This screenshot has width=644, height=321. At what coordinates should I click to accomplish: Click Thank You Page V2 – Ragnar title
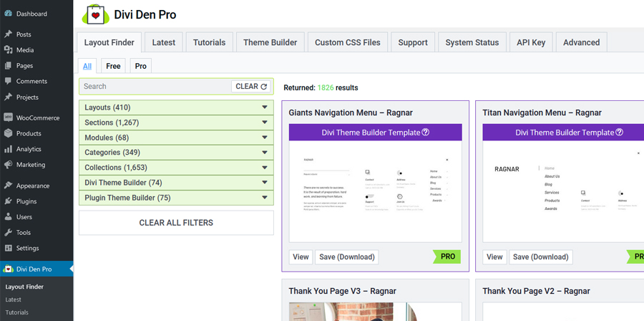537,291
